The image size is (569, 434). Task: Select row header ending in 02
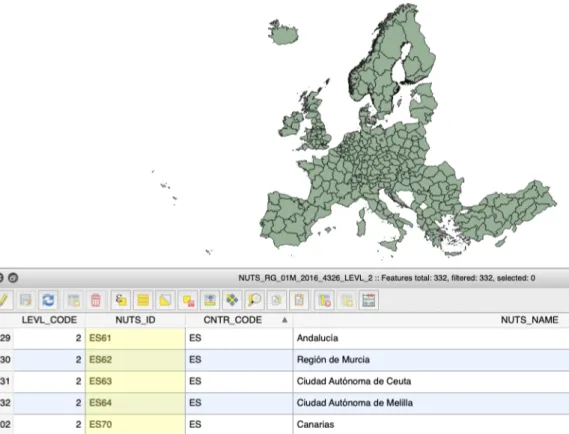point(7,424)
